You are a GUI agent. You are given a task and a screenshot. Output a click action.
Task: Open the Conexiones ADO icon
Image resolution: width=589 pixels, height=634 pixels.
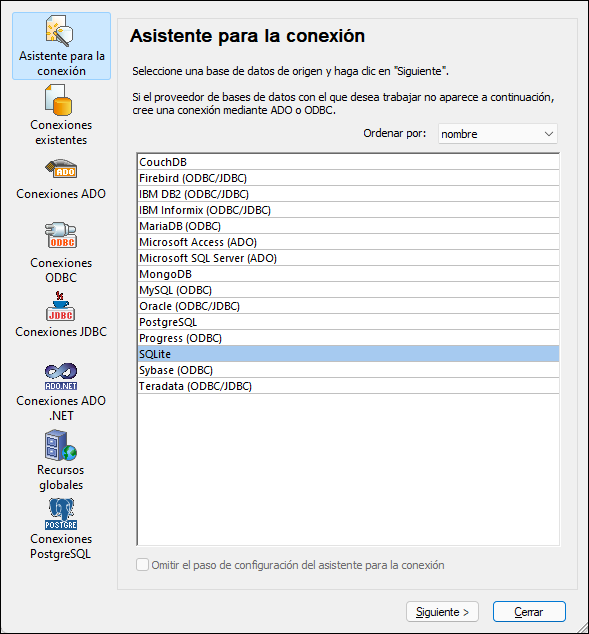coord(61,169)
